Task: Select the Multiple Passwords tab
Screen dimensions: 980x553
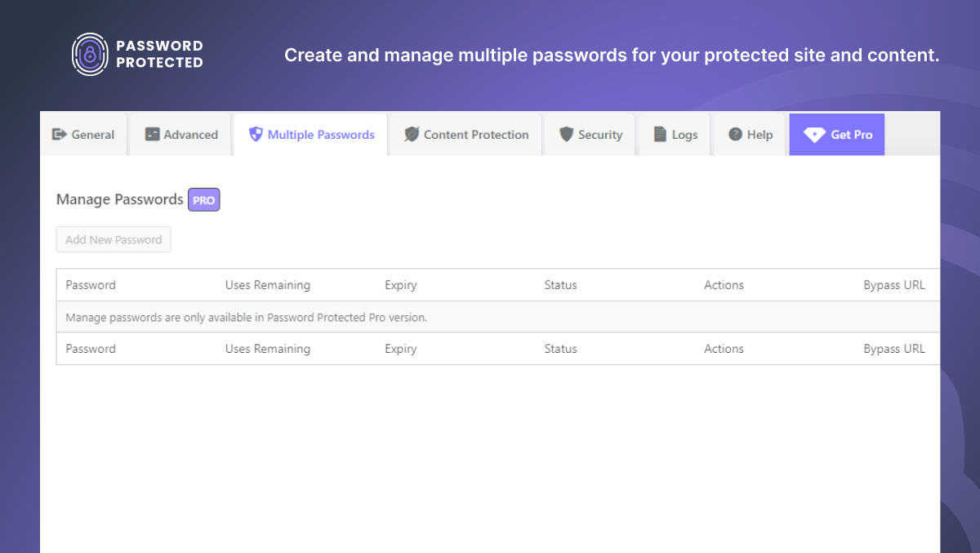Action: [x=310, y=135]
